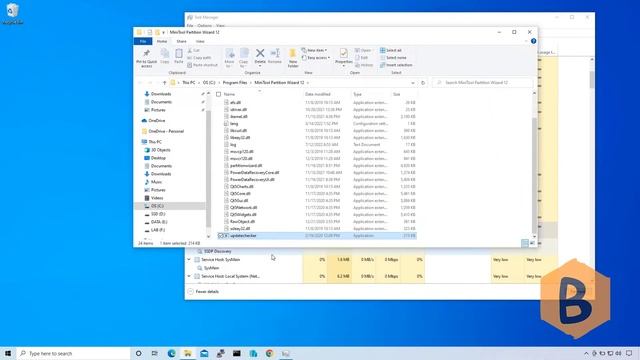Open Mail app from taskbar
This screenshot has height=360, width=640.
[x=204, y=353]
